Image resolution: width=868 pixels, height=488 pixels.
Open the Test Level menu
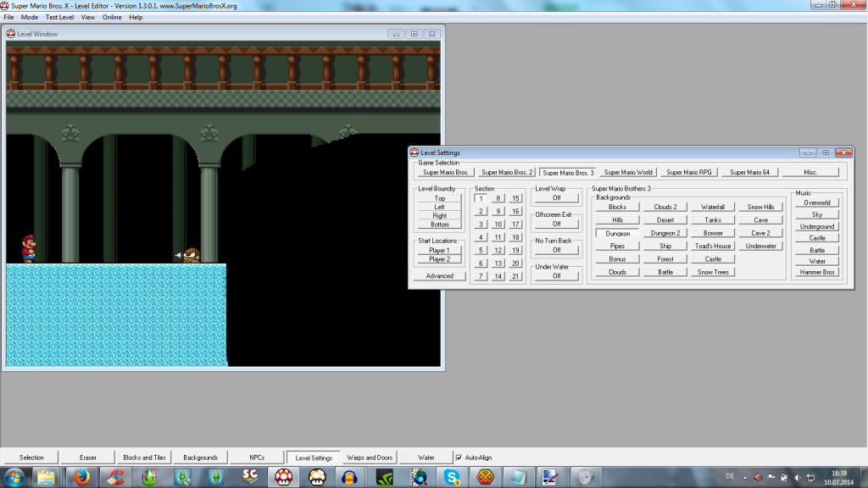tap(59, 17)
